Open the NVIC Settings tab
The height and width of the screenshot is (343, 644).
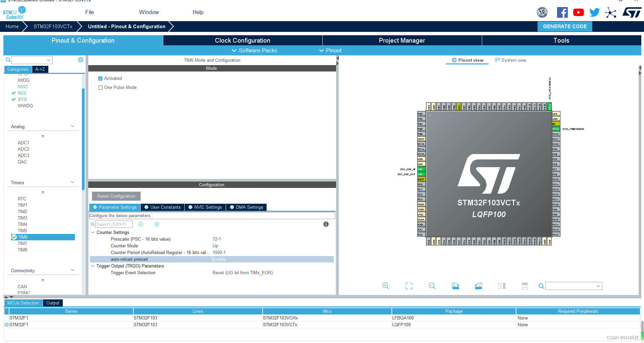[205, 207]
